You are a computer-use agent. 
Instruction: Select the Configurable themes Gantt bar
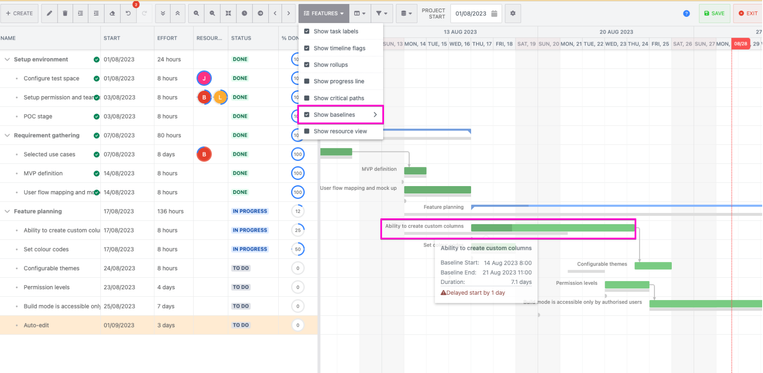[x=653, y=266]
